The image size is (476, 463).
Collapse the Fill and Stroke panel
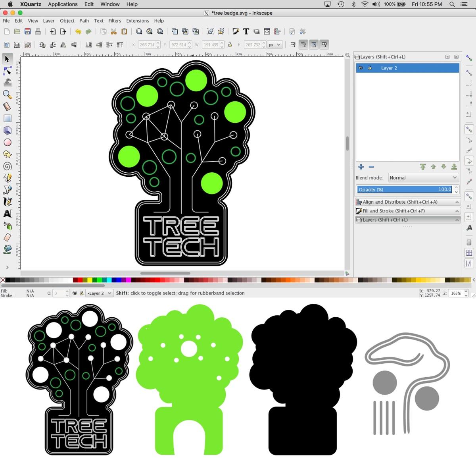[457, 211]
